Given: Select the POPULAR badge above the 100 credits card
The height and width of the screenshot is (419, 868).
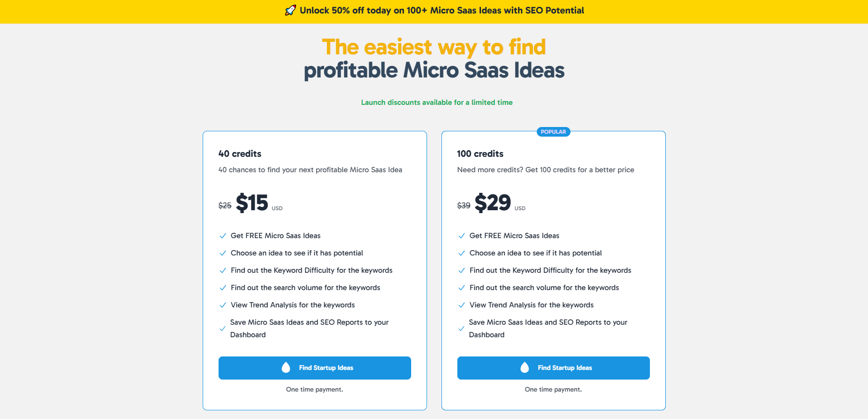Looking at the screenshot, I should click(553, 131).
